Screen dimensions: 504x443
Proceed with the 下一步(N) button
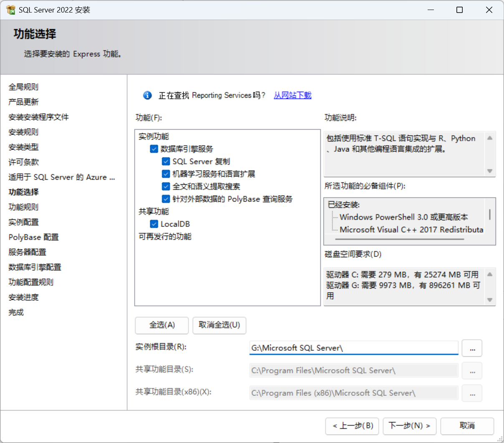[x=410, y=426]
